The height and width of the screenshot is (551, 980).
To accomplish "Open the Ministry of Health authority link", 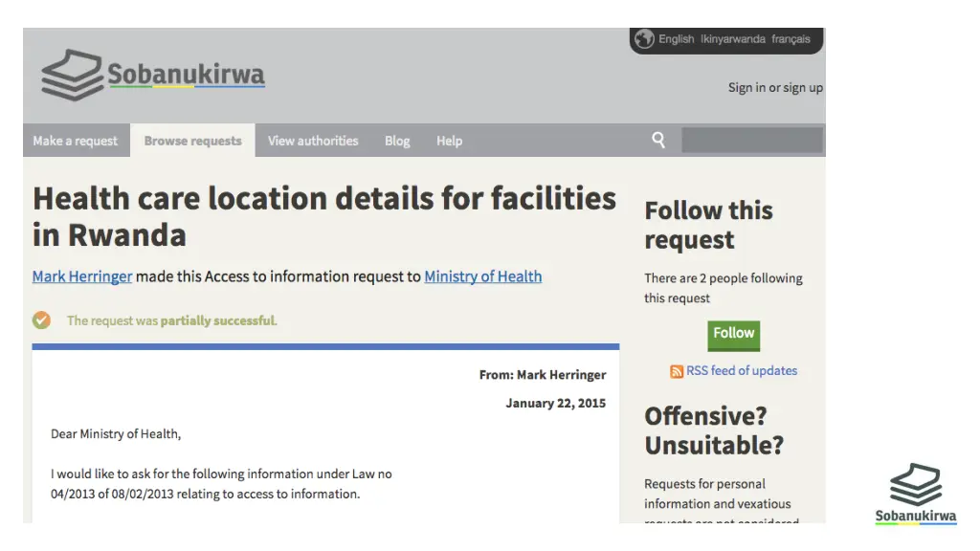I will click(x=483, y=276).
